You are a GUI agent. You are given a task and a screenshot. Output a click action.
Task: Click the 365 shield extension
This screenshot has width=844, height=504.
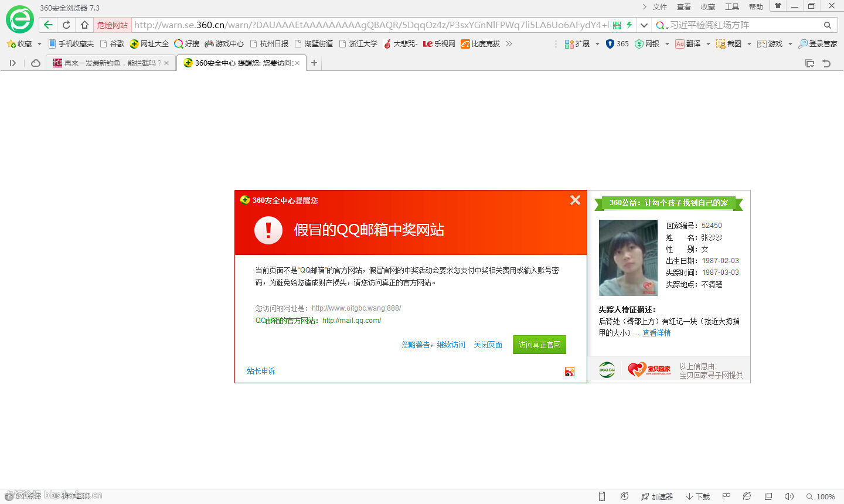617,44
